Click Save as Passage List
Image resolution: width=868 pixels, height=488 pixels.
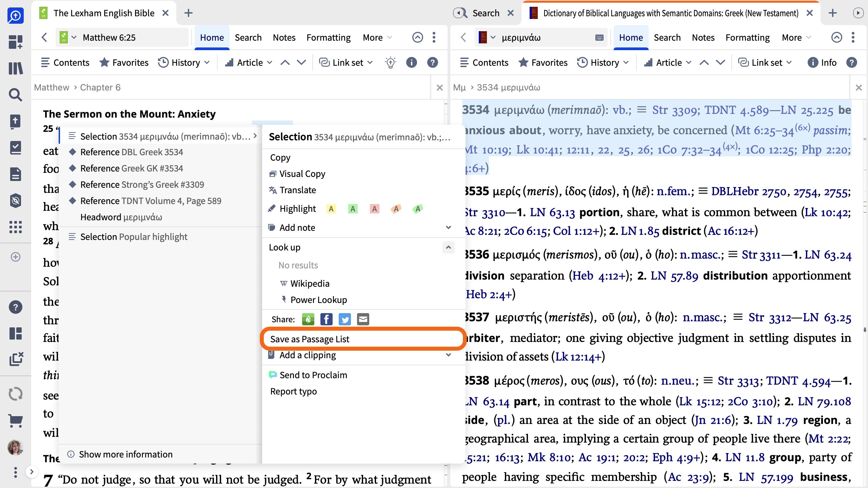(310, 339)
